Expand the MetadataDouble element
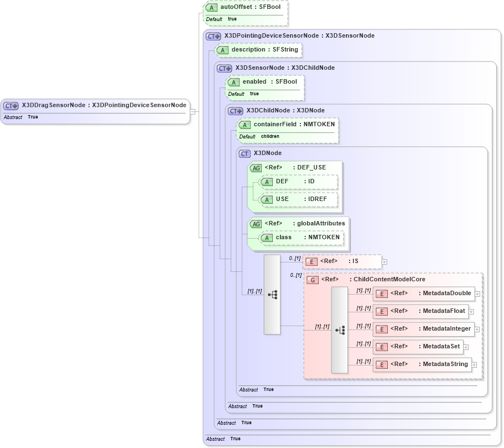 point(477,294)
